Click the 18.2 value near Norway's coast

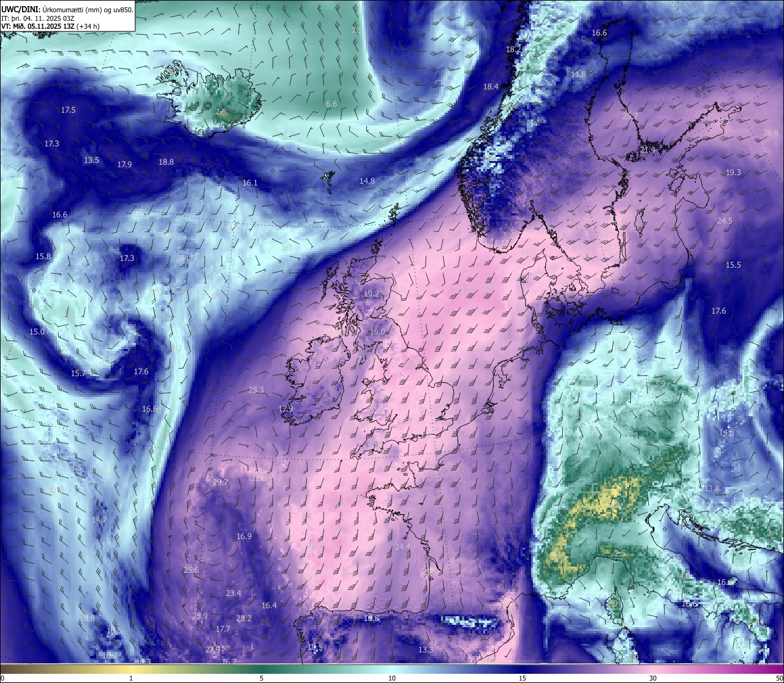513,49
